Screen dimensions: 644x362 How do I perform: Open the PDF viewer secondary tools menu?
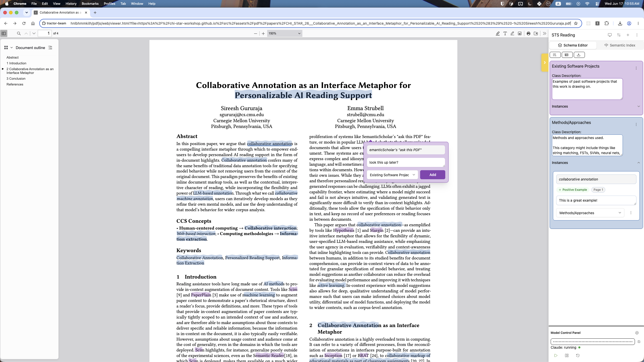coord(545,33)
